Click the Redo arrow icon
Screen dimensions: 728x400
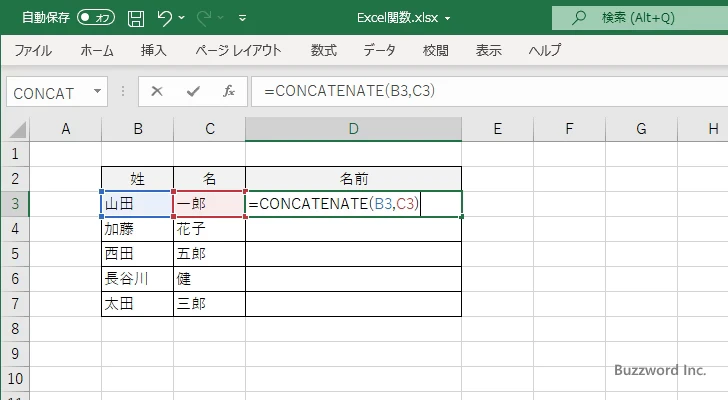[203, 18]
